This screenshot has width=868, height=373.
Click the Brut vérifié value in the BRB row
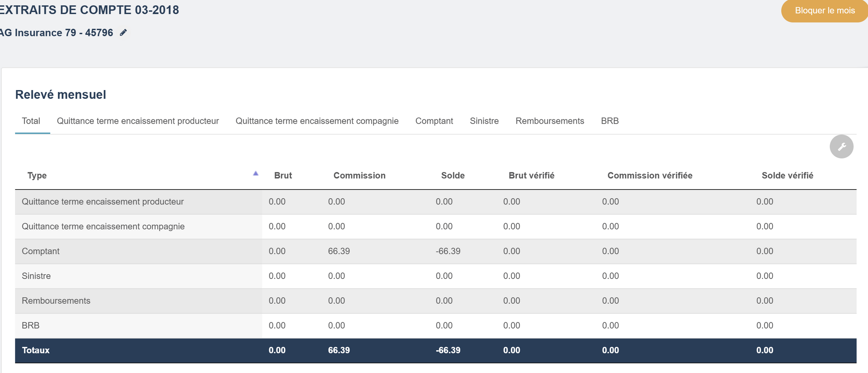click(511, 325)
